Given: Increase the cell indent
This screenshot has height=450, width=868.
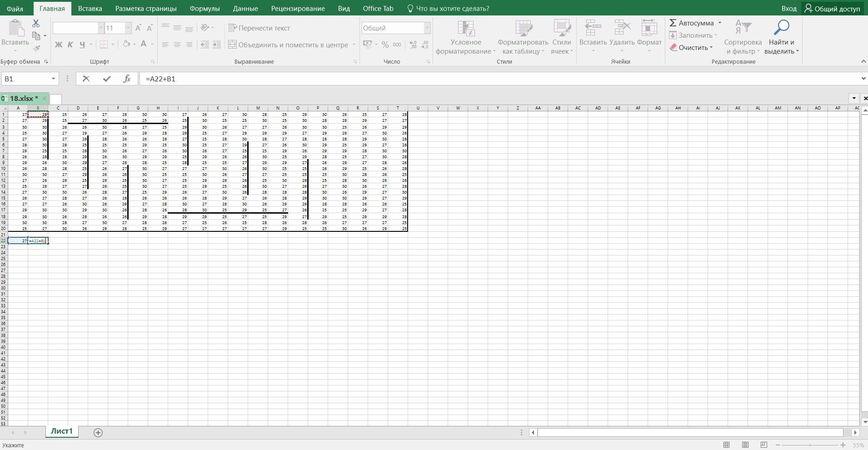Looking at the screenshot, I should tap(217, 45).
